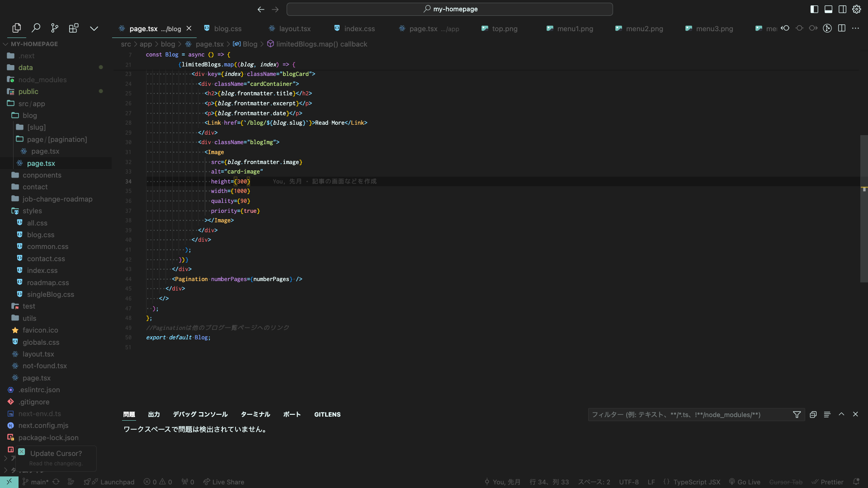Toggle view as table icon in panel

tap(827, 414)
